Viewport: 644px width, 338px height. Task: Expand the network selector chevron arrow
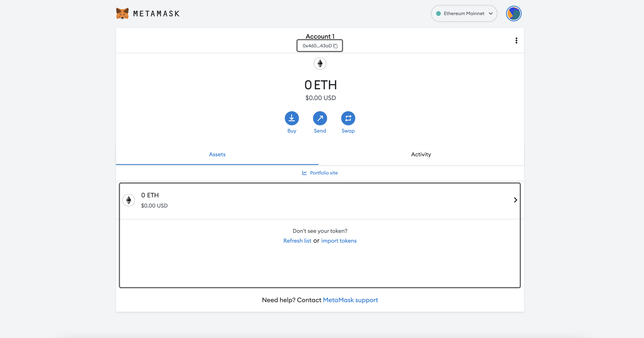pyautogui.click(x=491, y=14)
